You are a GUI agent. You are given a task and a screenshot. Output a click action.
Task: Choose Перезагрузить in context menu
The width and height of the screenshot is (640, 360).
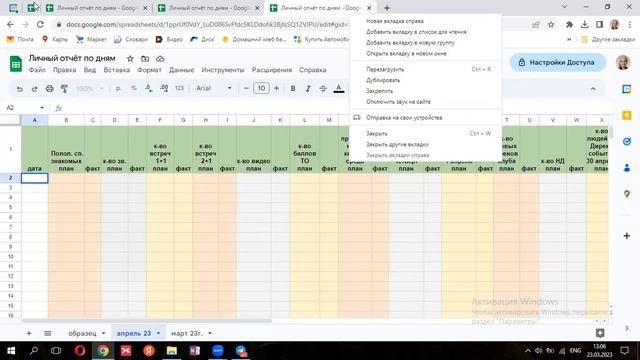tap(426, 69)
